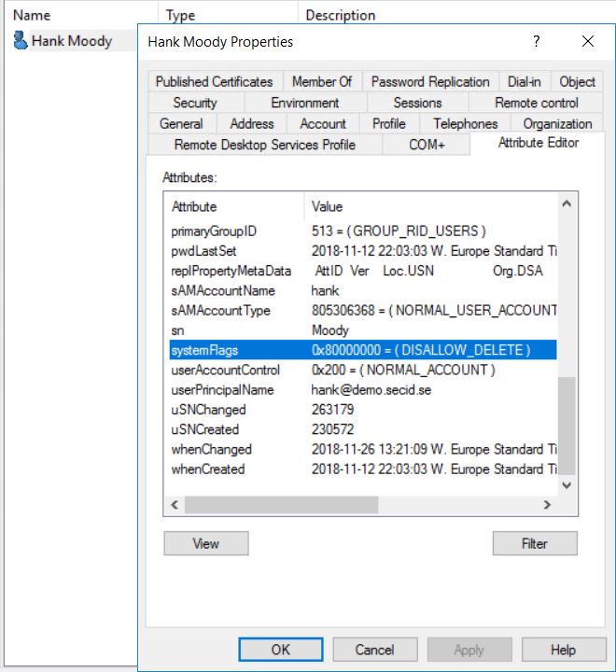
Task: Switch to the Telephones tab
Action: [x=465, y=124]
